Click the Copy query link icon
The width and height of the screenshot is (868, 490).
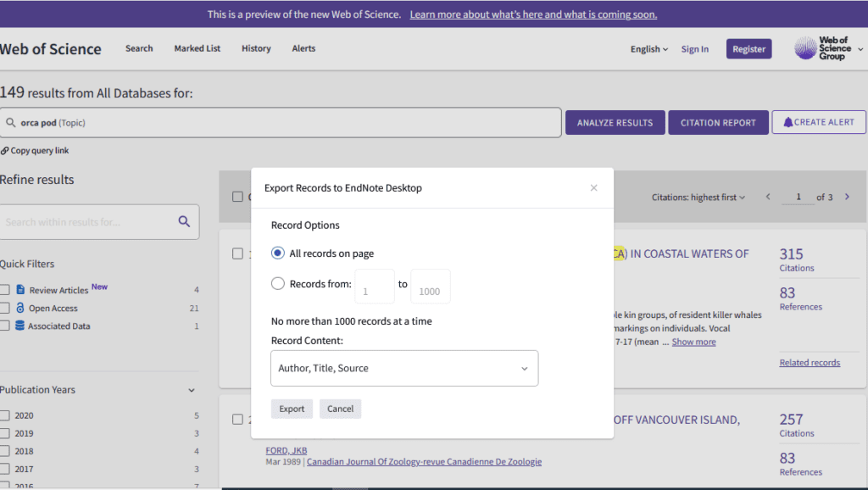(x=5, y=151)
